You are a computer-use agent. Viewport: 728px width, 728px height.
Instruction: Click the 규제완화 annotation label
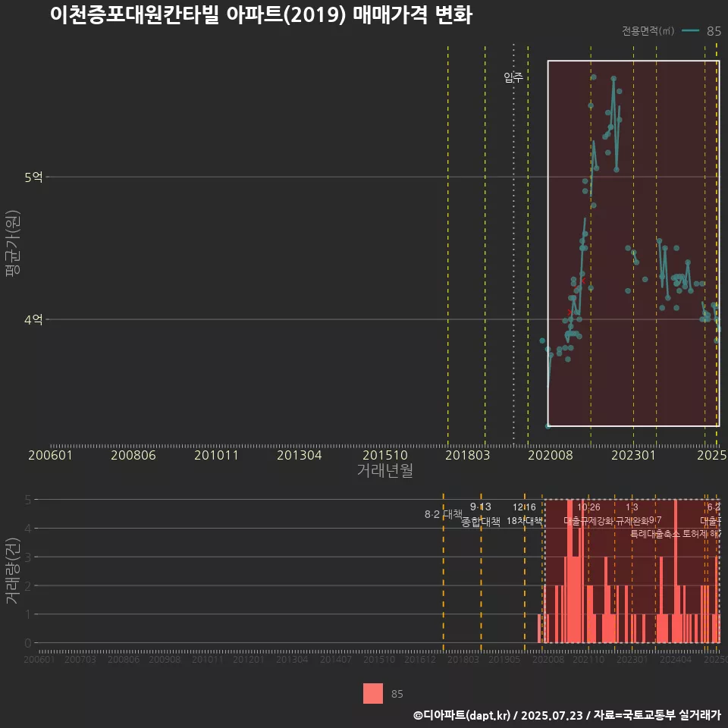[632, 520]
